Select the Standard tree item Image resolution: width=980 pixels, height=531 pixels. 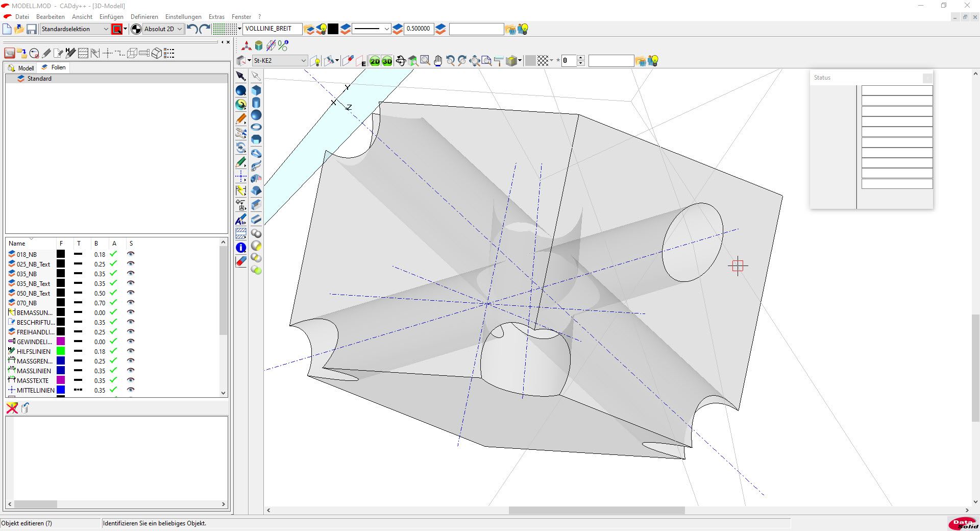39,79
